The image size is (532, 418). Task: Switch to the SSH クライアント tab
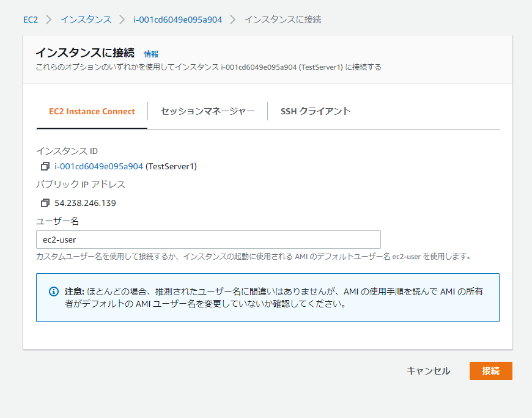tap(315, 111)
